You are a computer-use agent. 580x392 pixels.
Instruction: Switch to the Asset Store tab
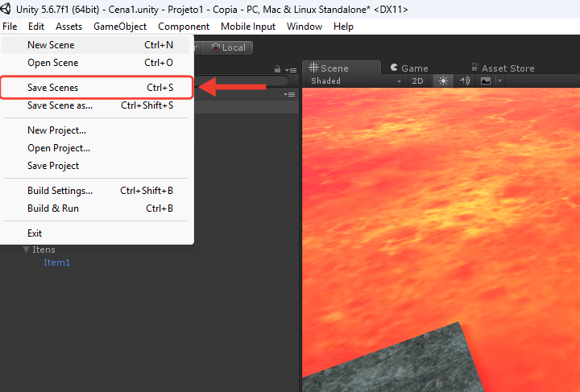(x=503, y=68)
